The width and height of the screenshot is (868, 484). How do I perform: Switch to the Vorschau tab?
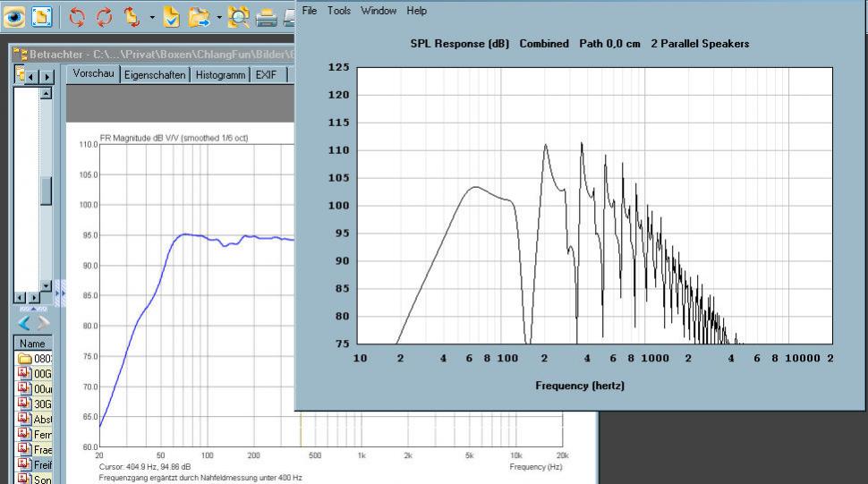pyautogui.click(x=94, y=73)
